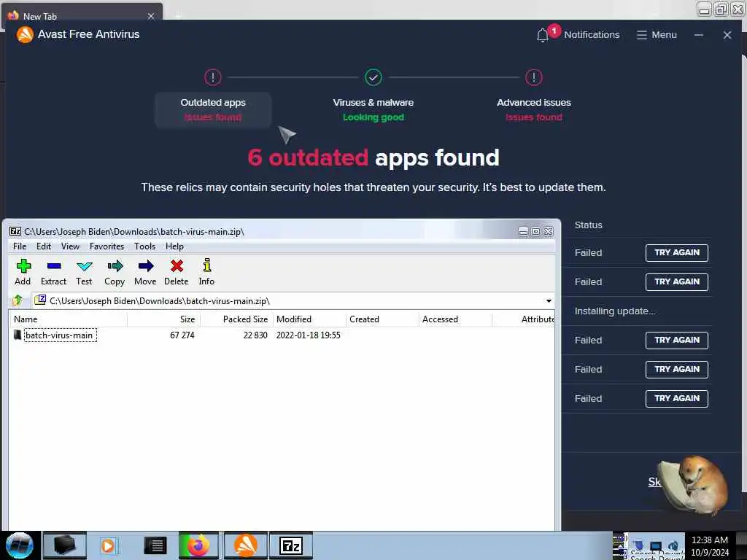This screenshot has height=560, width=747.
Task: Click the Advanced issues warning step icon
Action: click(x=534, y=77)
